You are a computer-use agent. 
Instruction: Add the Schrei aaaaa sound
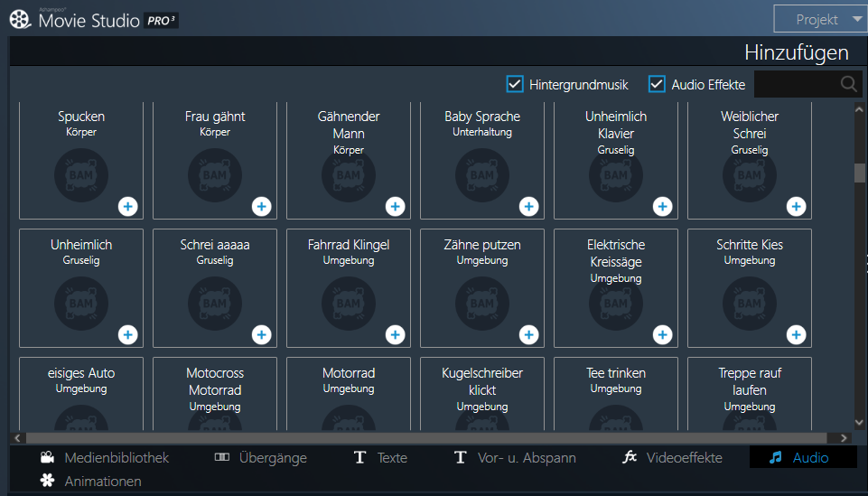262,335
